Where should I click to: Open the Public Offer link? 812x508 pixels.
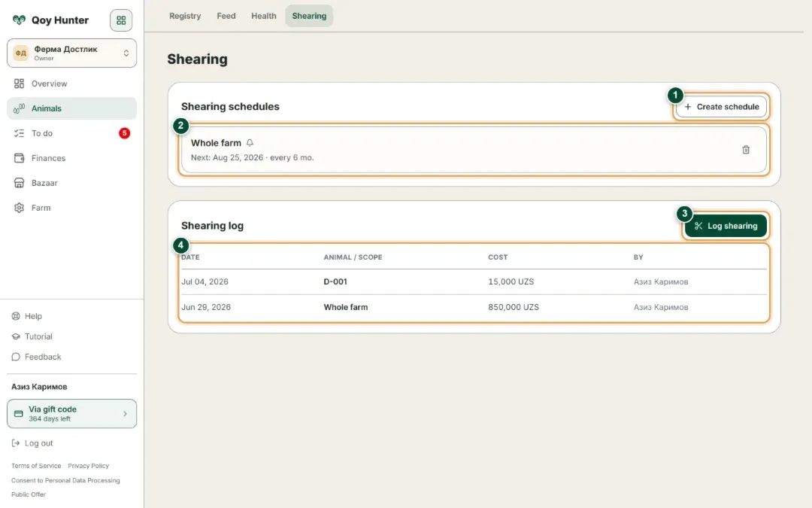(x=29, y=494)
